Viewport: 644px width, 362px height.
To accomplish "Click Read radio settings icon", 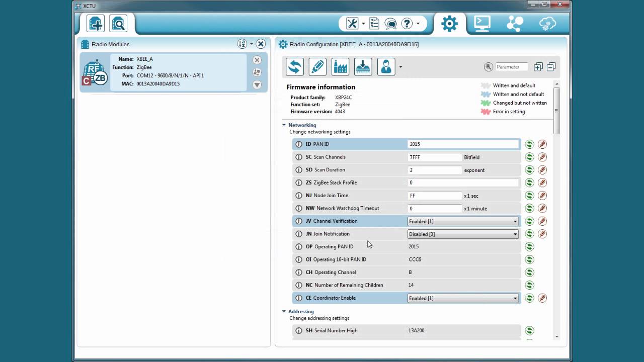I will click(x=295, y=67).
